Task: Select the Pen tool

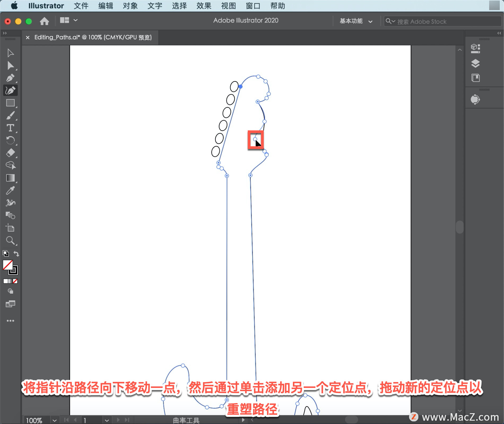Action: (x=10, y=78)
